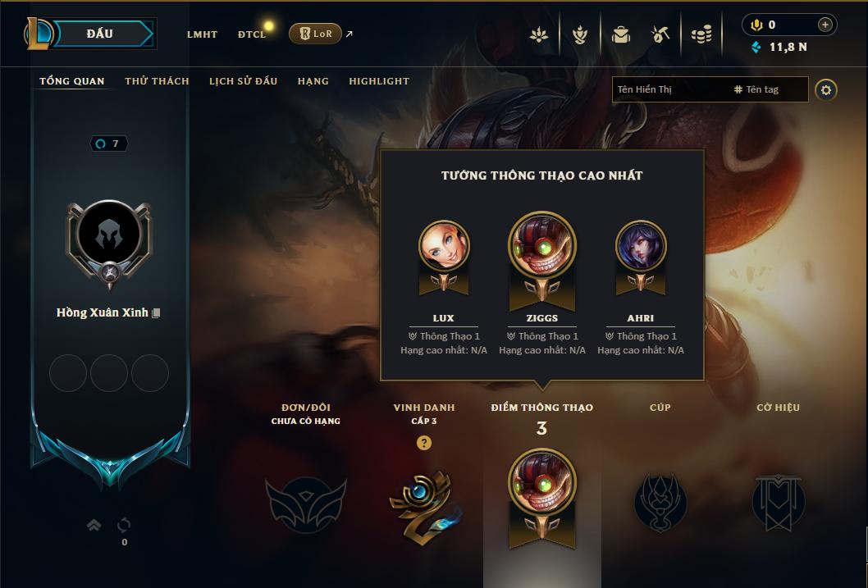
Task: Add RP using the plus button
Action: pos(825,25)
